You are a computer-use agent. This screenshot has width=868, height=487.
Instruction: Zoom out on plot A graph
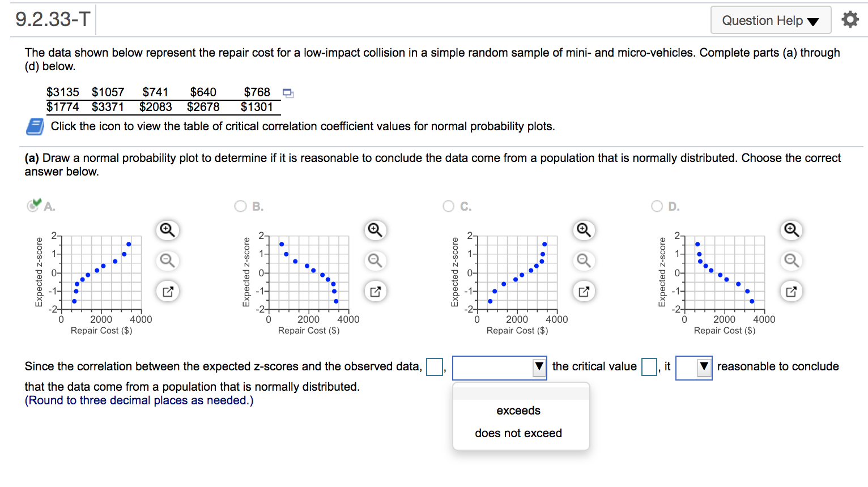click(x=168, y=260)
